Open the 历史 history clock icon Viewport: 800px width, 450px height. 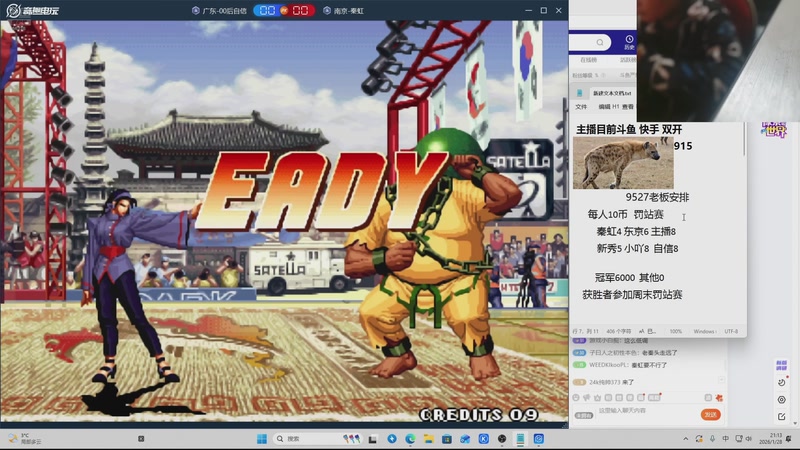coord(629,42)
